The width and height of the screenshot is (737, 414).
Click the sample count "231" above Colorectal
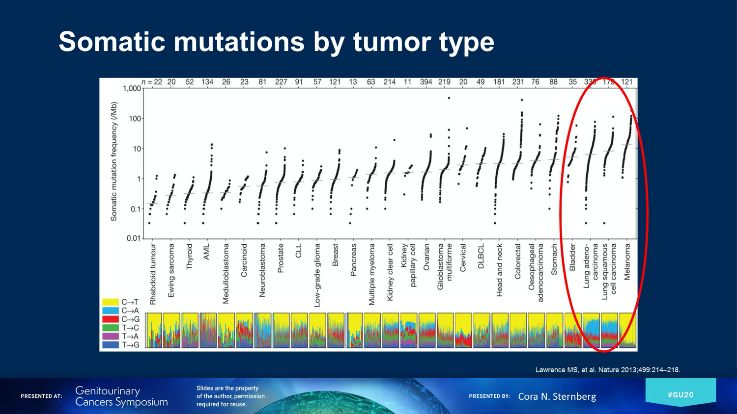[517, 82]
